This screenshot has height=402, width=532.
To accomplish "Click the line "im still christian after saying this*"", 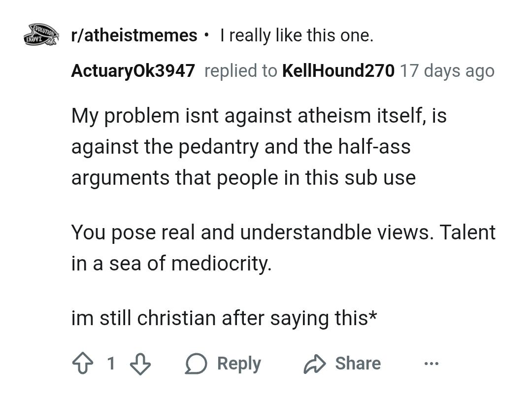I will [x=224, y=318].
